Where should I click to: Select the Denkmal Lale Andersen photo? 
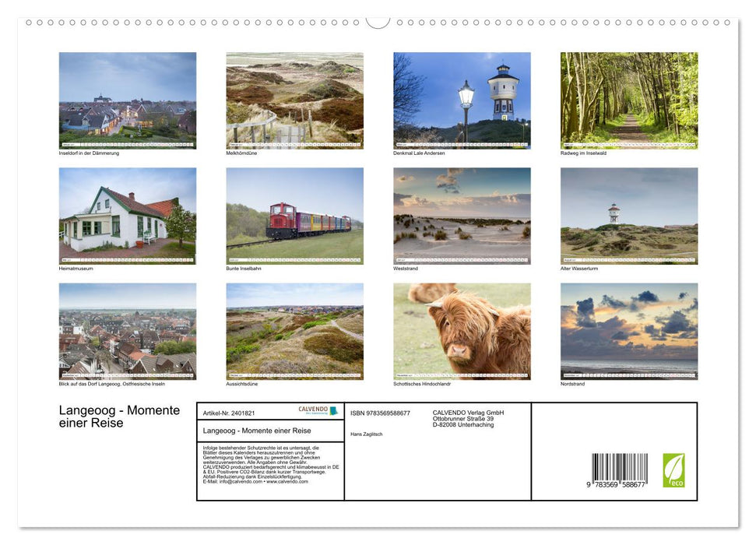[462, 100]
